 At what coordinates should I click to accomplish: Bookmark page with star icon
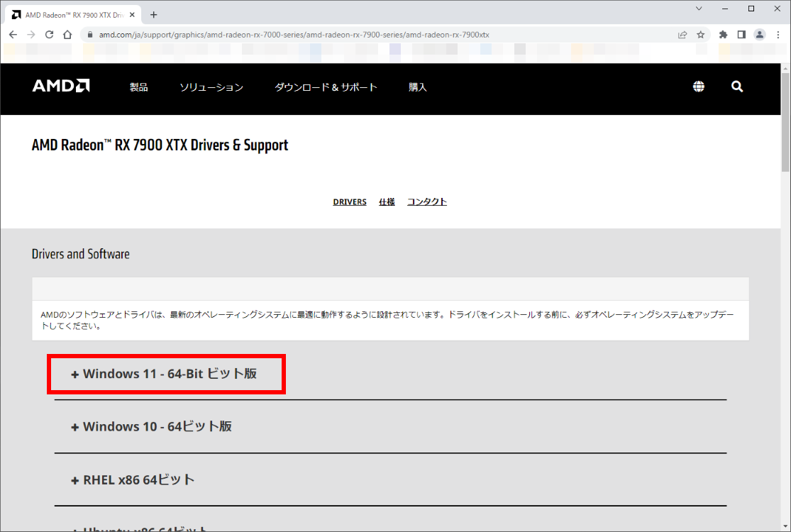pyautogui.click(x=701, y=35)
